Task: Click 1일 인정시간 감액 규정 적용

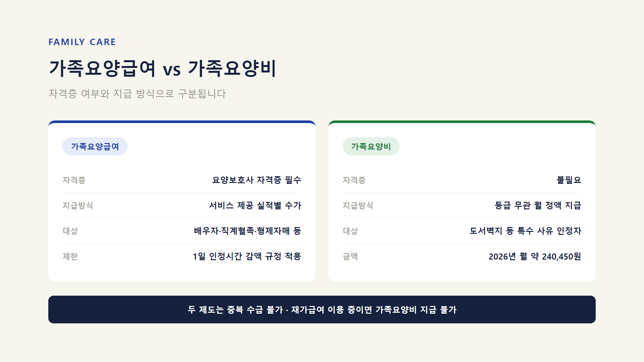Action: tap(247, 256)
